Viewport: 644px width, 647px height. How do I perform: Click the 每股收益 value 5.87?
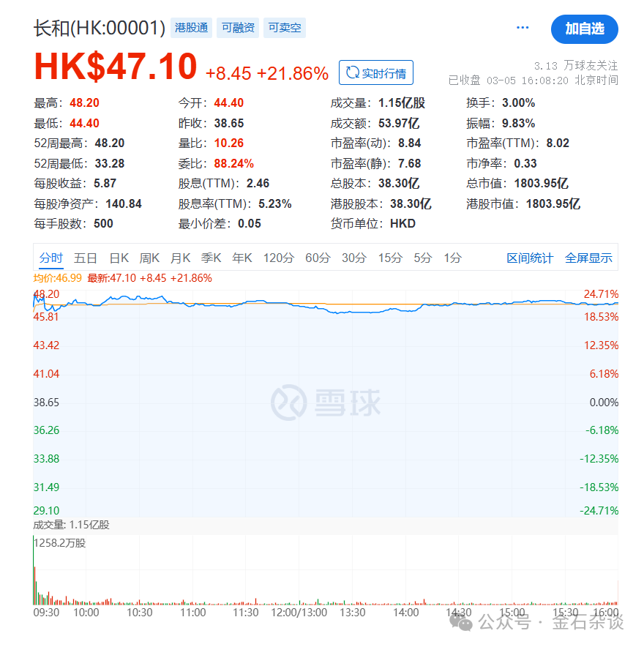click(x=105, y=183)
